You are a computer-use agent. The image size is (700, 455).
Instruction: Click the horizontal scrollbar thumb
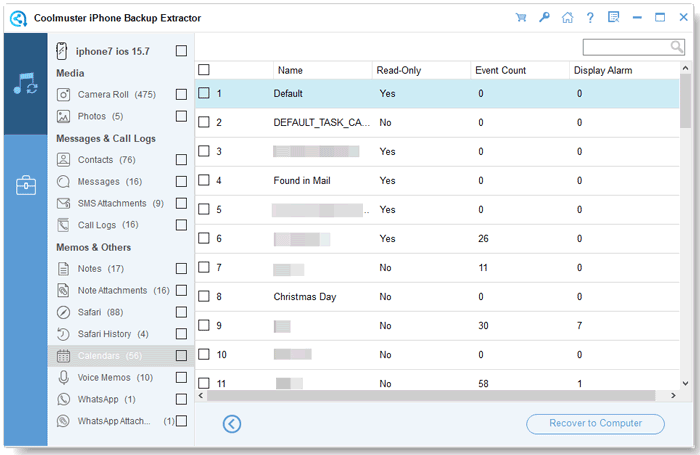point(431,396)
